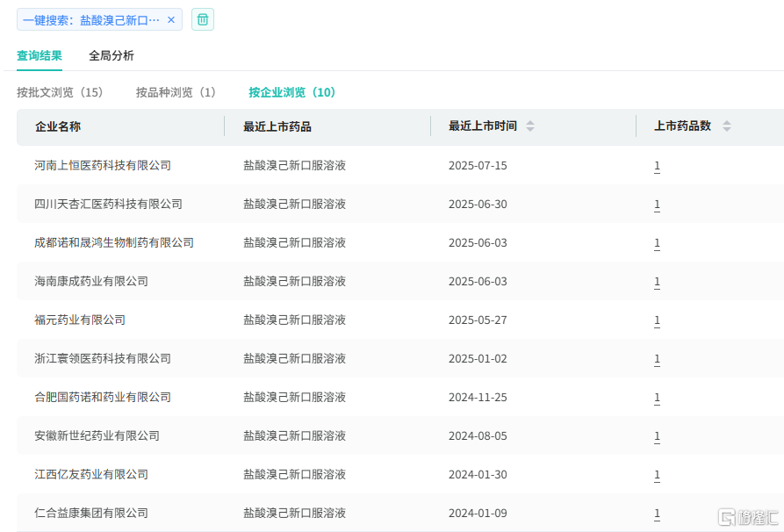Image resolution: width=784 pixels, height=532 pixels.
Task: Remove the 一键搜索 filter tag with the X icon
Action: [171, 20]
